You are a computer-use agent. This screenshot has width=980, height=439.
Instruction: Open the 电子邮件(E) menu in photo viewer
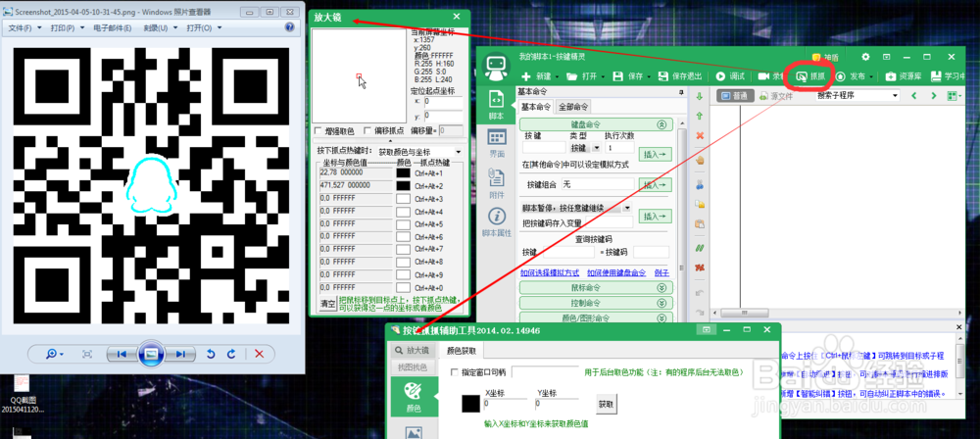pyautogui.click(x=113, y=27)
